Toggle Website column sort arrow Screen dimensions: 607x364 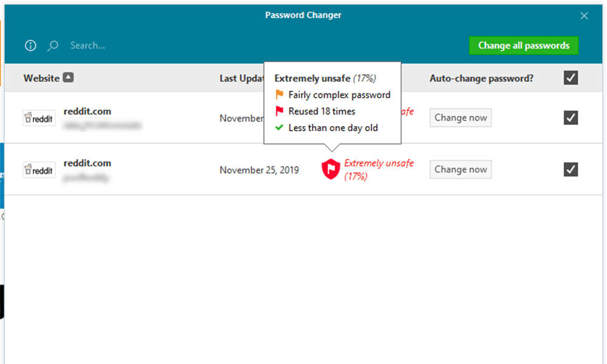point(68,78)
